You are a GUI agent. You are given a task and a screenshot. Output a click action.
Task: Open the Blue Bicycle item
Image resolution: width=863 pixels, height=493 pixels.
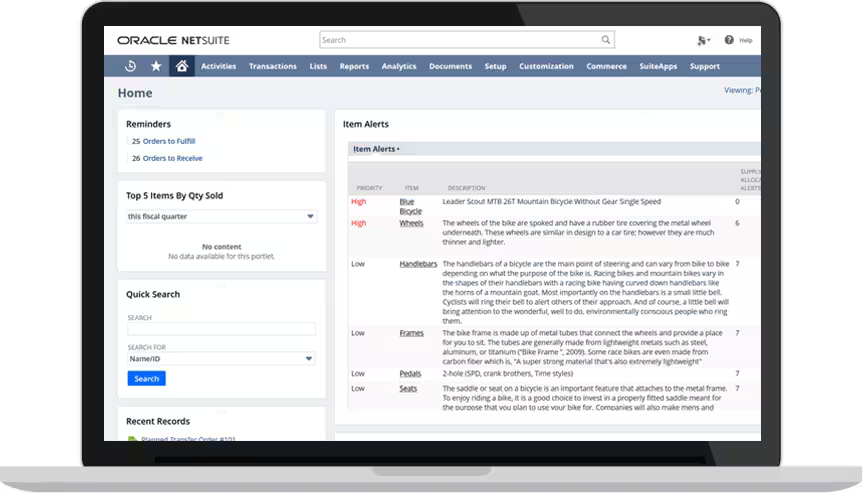point(411,206)
